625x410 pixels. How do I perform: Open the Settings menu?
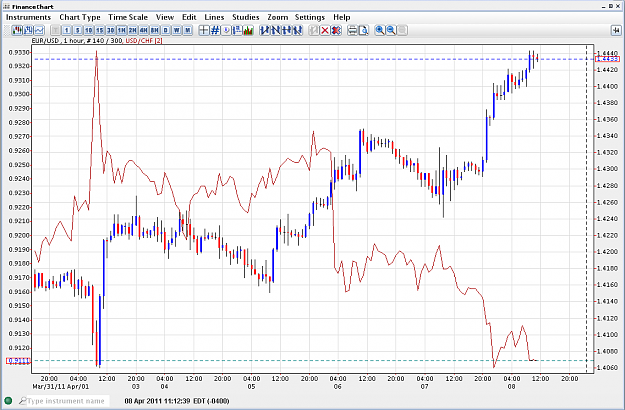310,17
